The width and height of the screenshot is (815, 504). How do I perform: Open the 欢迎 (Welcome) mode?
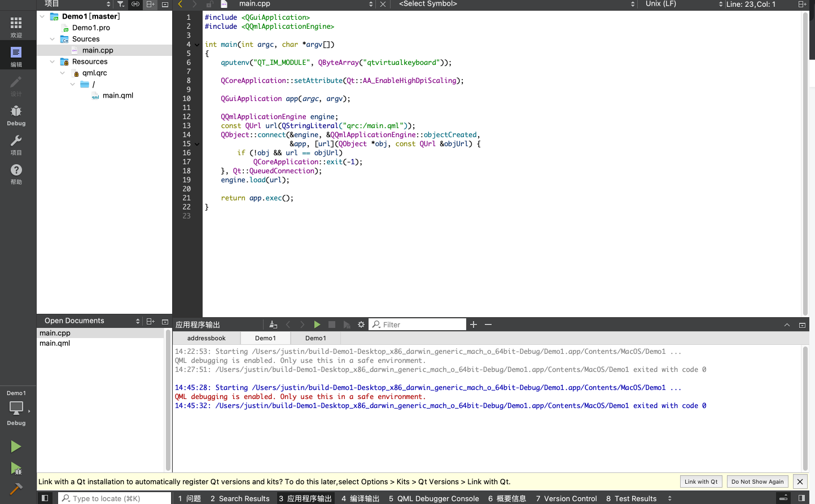click(16, 27)
